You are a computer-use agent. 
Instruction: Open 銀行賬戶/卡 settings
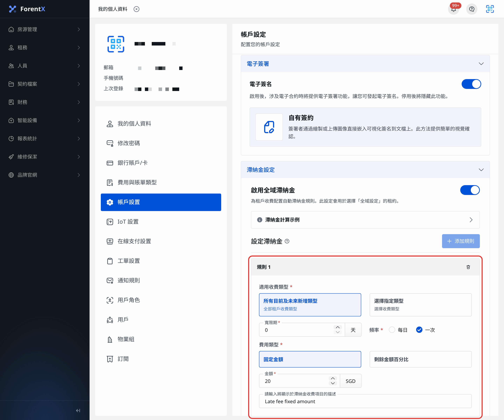[x=161, y=163]
